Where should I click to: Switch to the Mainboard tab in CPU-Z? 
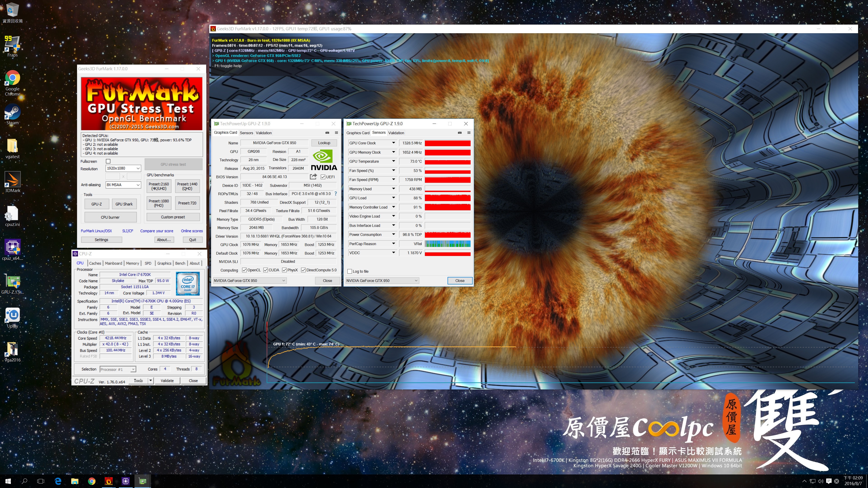pos(113,263)
